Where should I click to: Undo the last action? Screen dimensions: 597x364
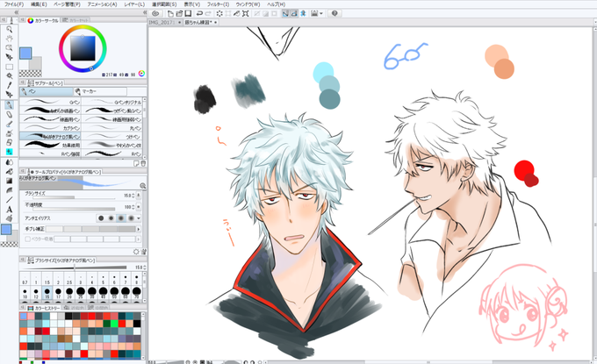199,13
